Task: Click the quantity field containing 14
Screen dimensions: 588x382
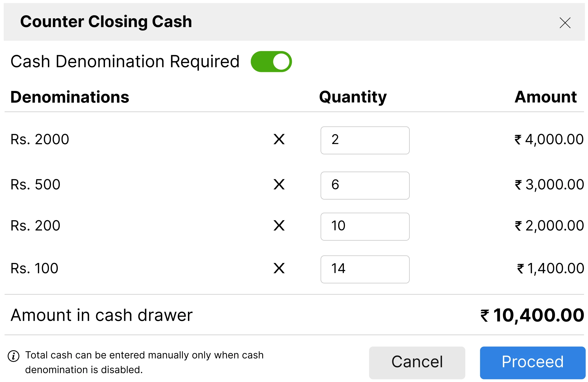Action: [x=365, y=269]
